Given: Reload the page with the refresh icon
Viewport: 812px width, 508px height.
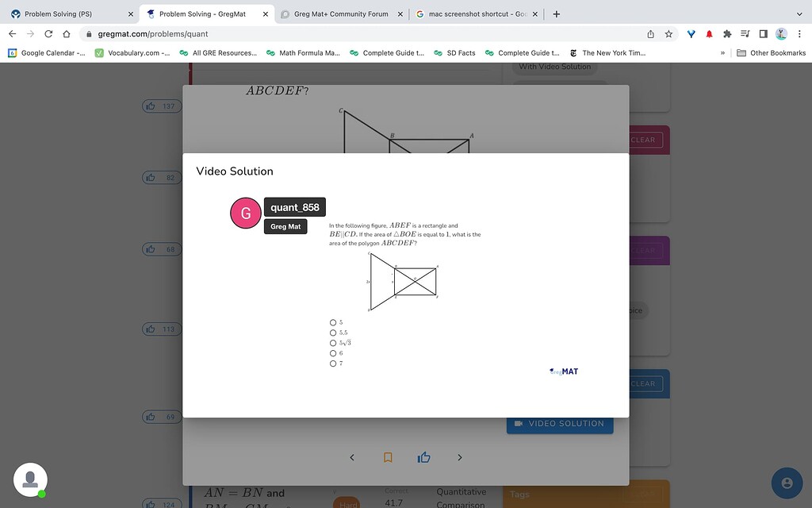Looking at the screenshot, I should point(48,33).
